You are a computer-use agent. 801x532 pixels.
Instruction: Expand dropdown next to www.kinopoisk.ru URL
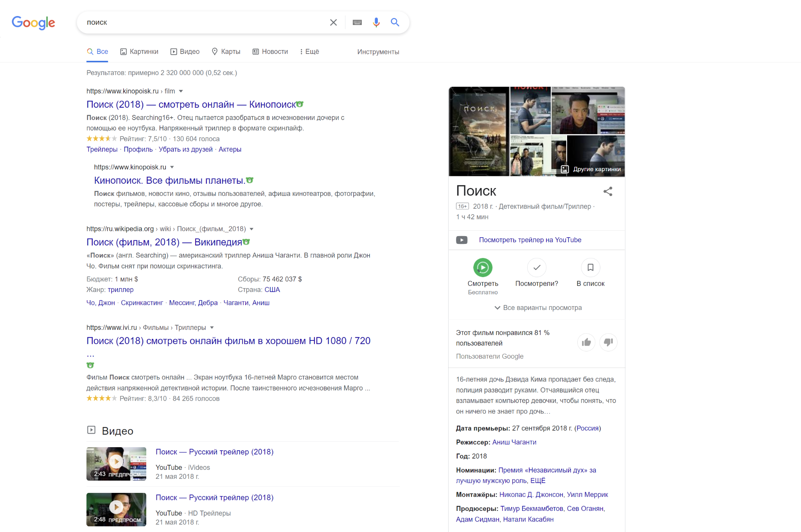pyautogui.click(x=172, y=167)
